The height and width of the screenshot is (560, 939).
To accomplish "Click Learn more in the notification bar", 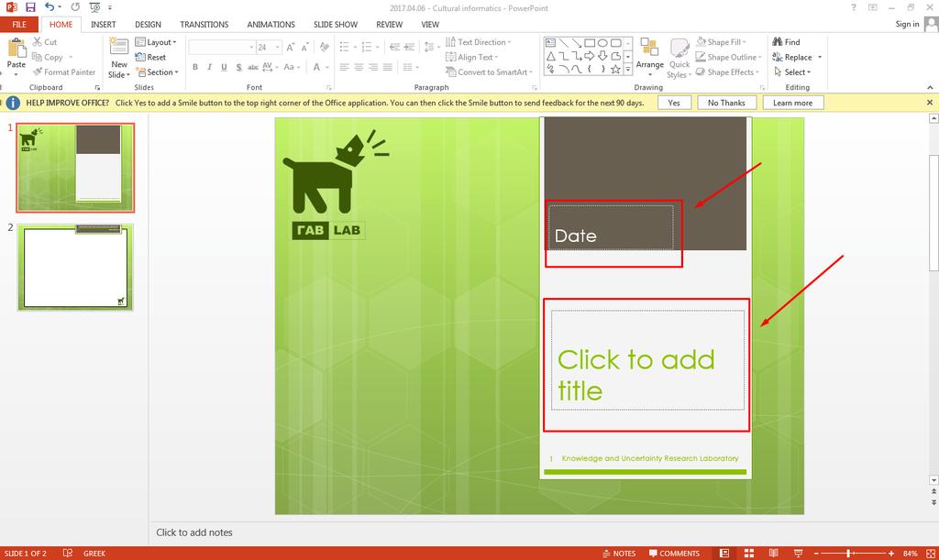I will [x=793, y=103].
